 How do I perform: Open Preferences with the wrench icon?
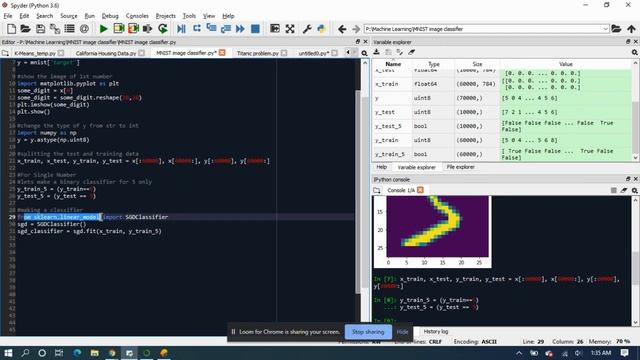[307, 29]
